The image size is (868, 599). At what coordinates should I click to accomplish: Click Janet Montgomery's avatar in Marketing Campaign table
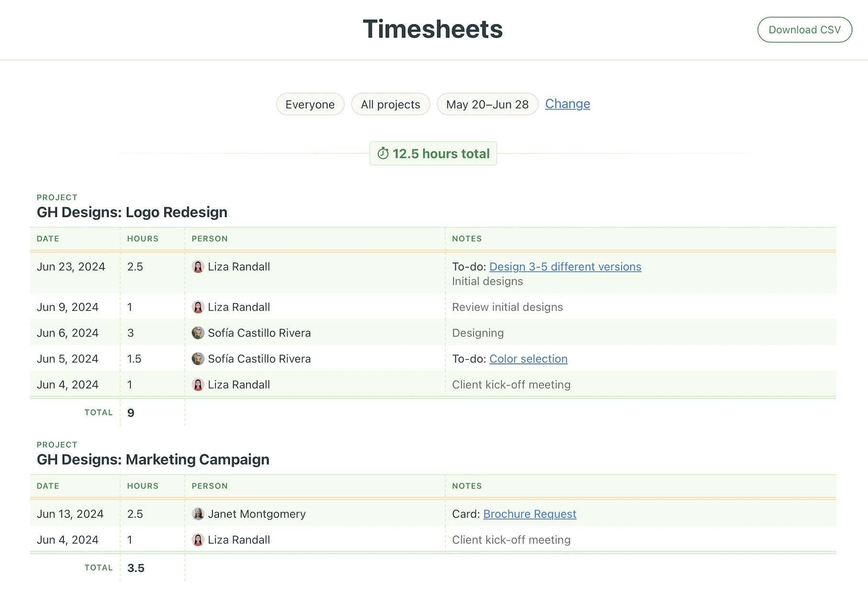[199, 514]
